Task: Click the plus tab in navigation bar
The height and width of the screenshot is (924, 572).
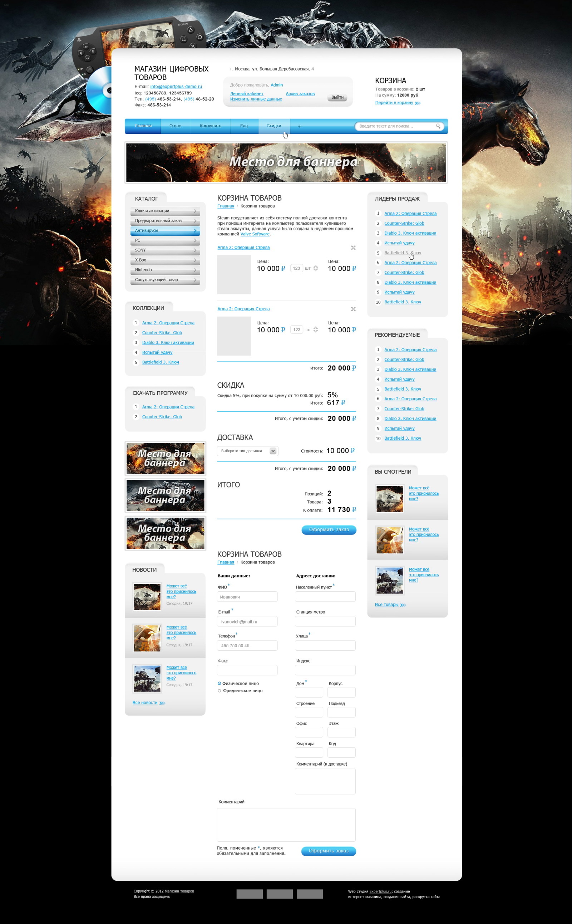Action: (300, 126)
